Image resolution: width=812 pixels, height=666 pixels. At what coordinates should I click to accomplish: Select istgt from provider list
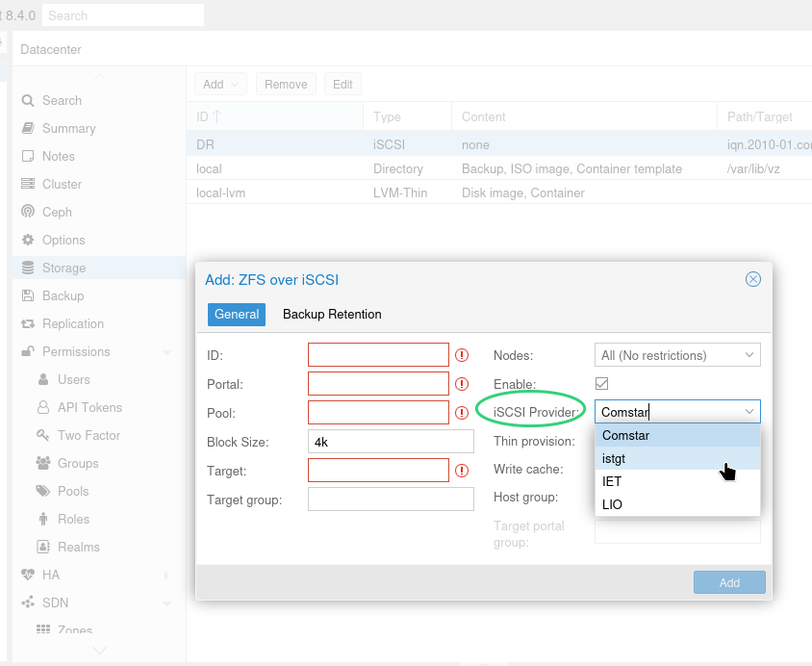677,459
